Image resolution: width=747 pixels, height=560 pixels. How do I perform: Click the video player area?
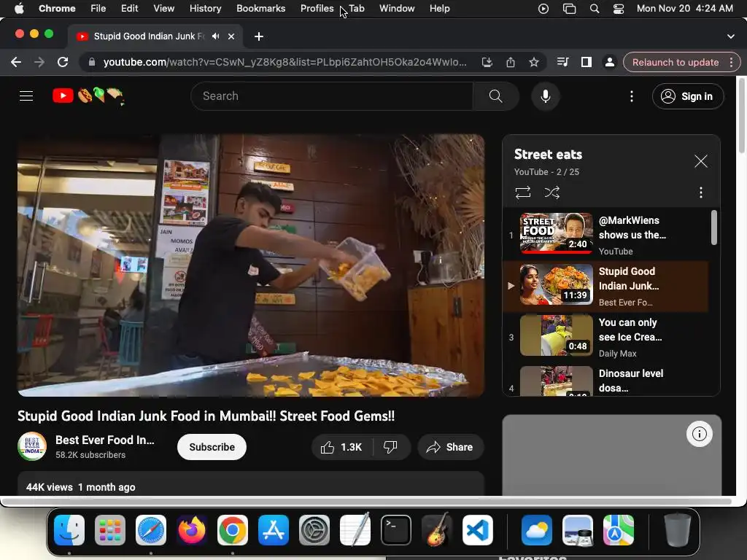coord(251,265)
